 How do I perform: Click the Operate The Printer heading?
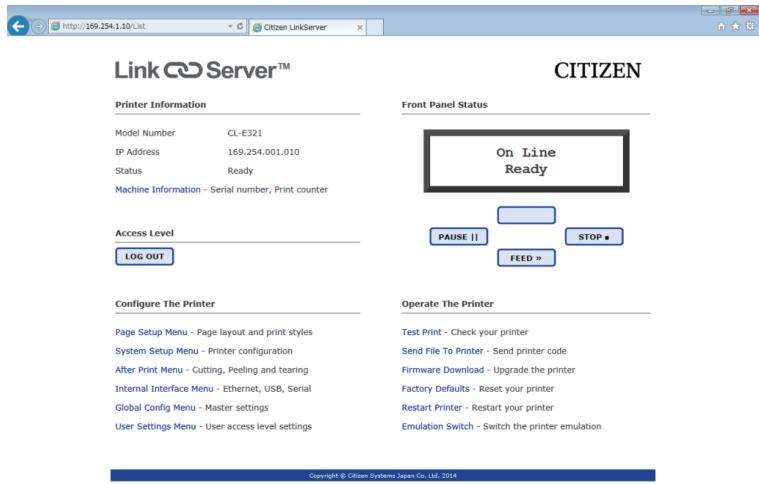448,304
